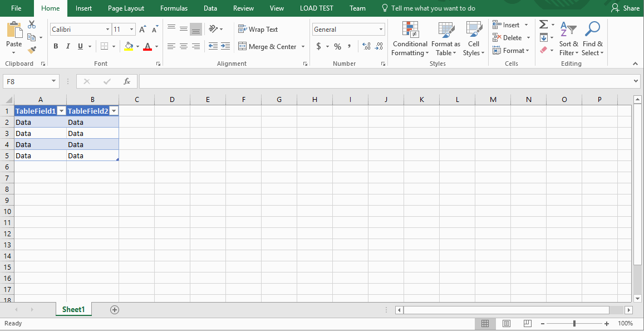Viewport: 644px width, 331px height.
Task: Click the Page Layout view icon
Action: [x=506, y=323]
